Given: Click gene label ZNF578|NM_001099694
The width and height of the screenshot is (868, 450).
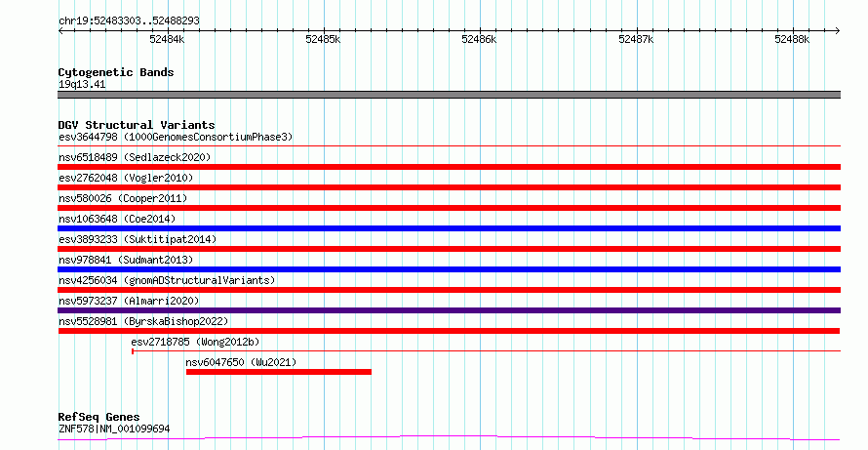Looking at the screenshot, I should [114, 429].
